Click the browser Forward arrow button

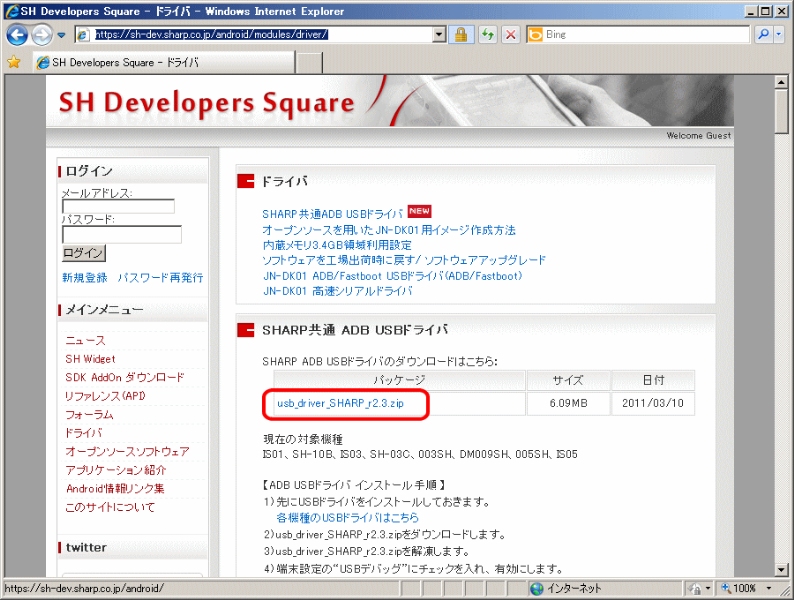(42, 35)
